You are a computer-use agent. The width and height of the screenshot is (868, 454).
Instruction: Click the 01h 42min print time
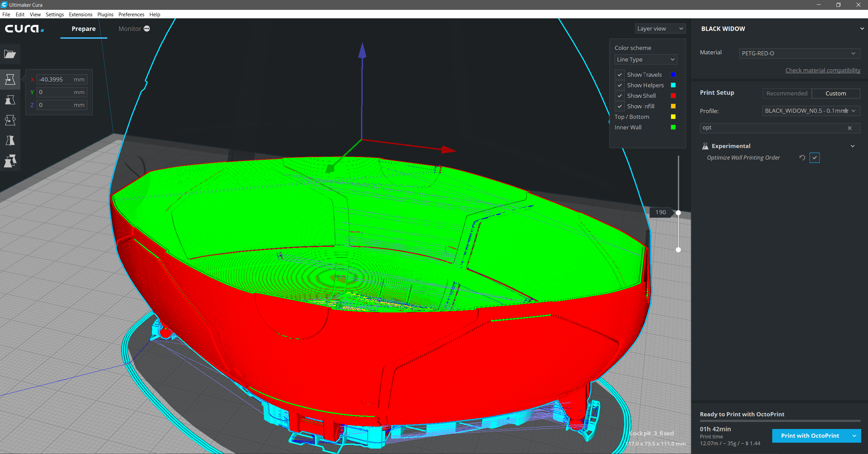(715, 429)
